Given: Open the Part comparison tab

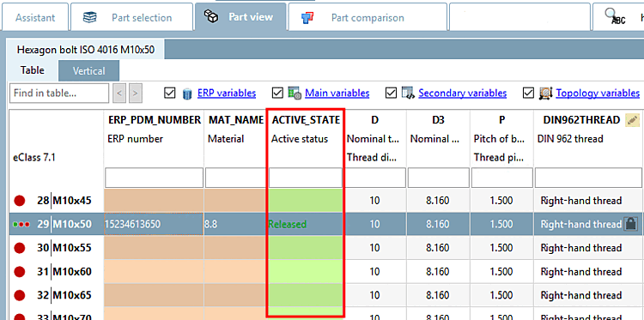Looking at the screenshot, I should coord(368,17).
